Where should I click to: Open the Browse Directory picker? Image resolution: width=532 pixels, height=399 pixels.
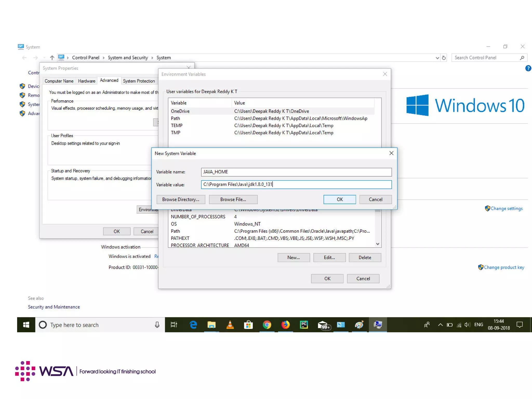click(x=181, y=199)
